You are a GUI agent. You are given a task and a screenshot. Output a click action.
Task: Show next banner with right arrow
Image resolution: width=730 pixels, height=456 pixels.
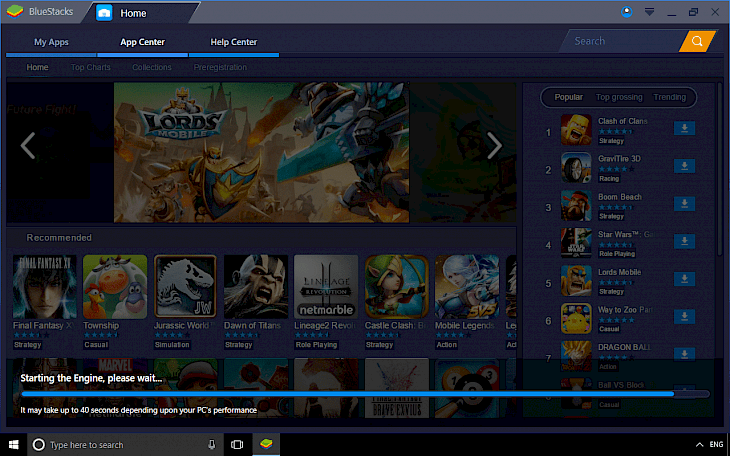coord(494,146)
